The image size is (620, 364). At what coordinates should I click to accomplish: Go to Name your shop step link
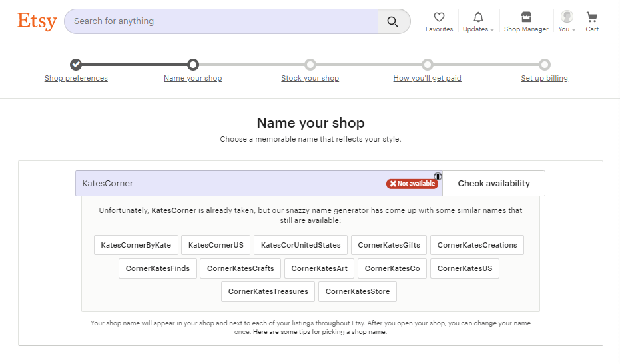pos(193,78)
